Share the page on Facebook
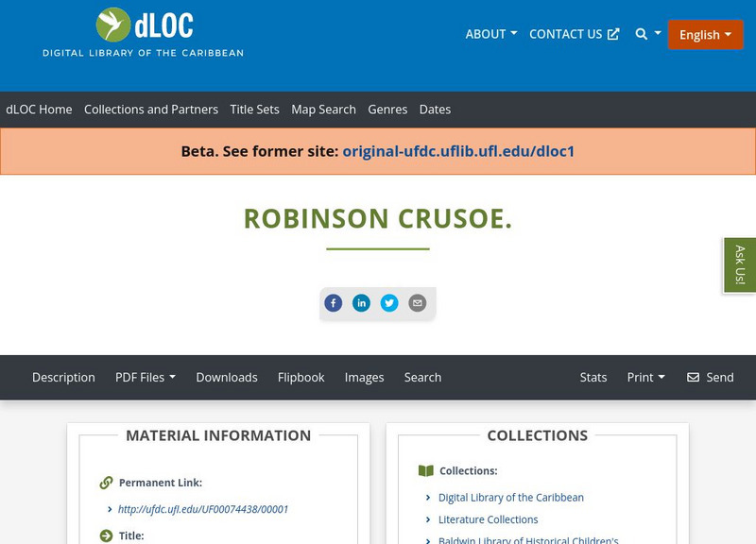The image size is (756, 544). (x=334, y=303)
